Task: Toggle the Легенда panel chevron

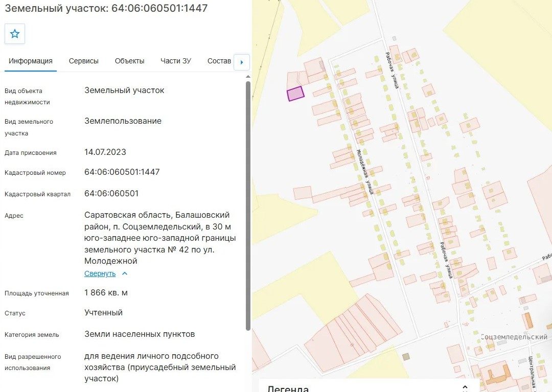Action: (x=465, y=388)
